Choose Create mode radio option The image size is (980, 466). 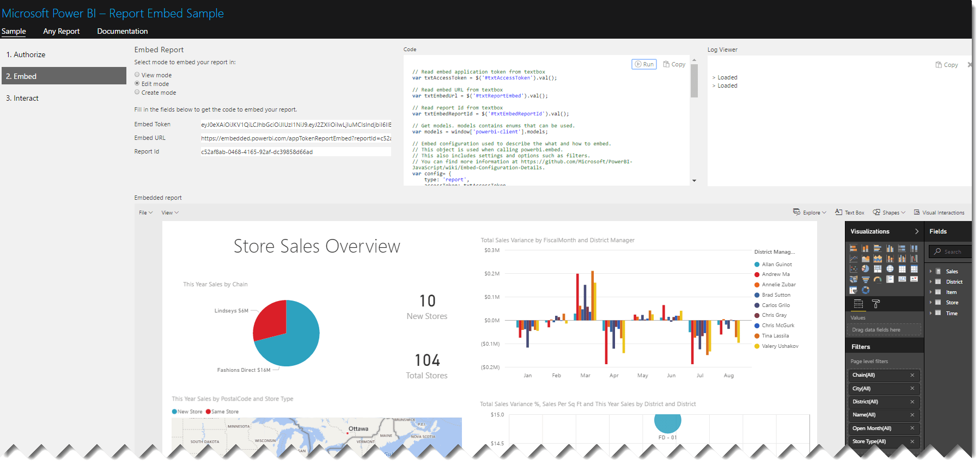pos(137,92)
